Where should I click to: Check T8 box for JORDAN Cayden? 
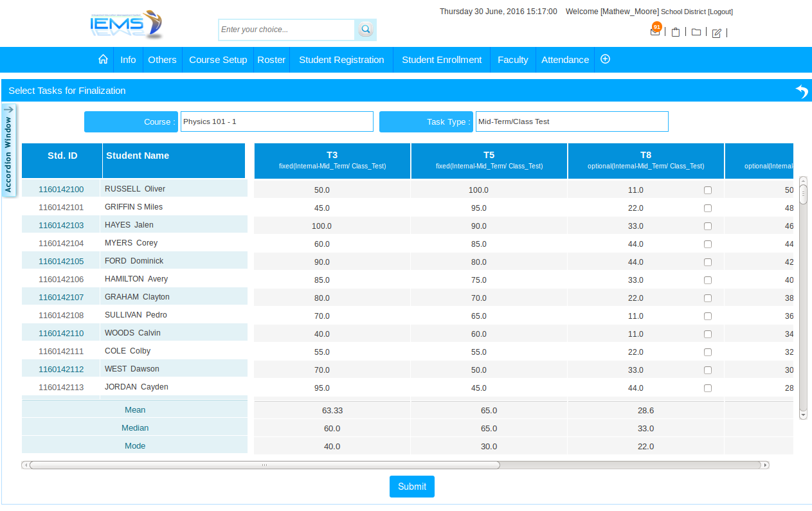pos(708,388)
